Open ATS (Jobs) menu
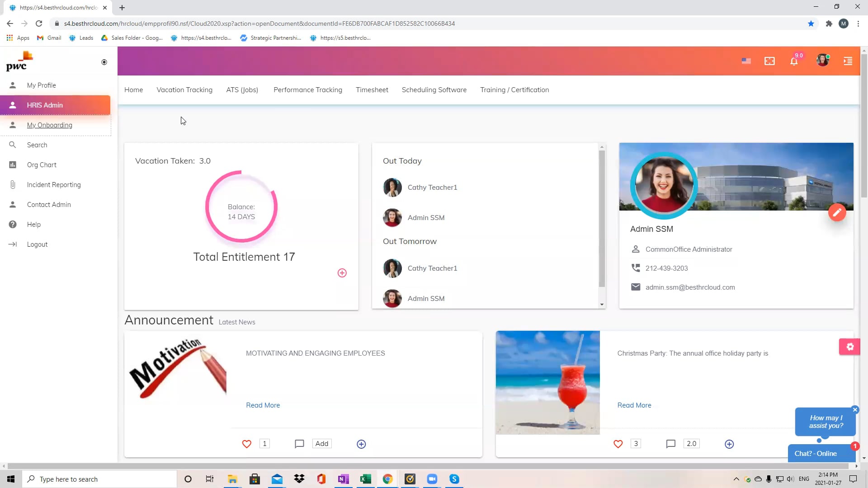This screenshot has width=868, height=488. coord(242,90)
